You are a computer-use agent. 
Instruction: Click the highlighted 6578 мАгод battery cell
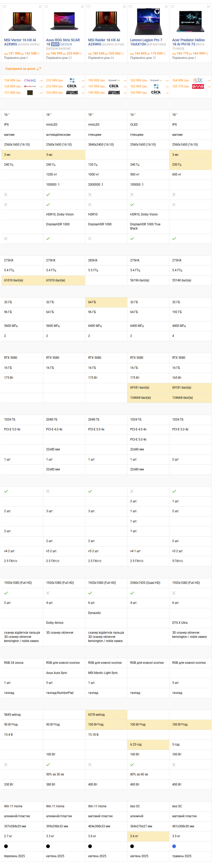[x=106, y=714]
